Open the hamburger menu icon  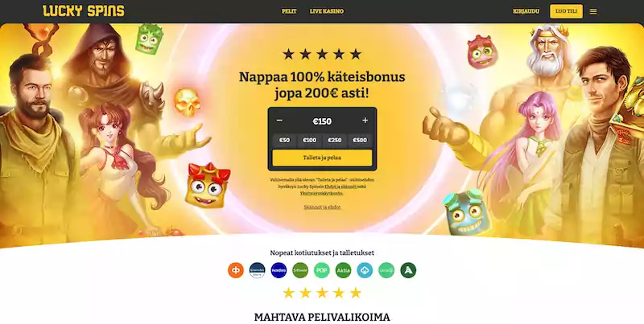(x=593, y=11)
